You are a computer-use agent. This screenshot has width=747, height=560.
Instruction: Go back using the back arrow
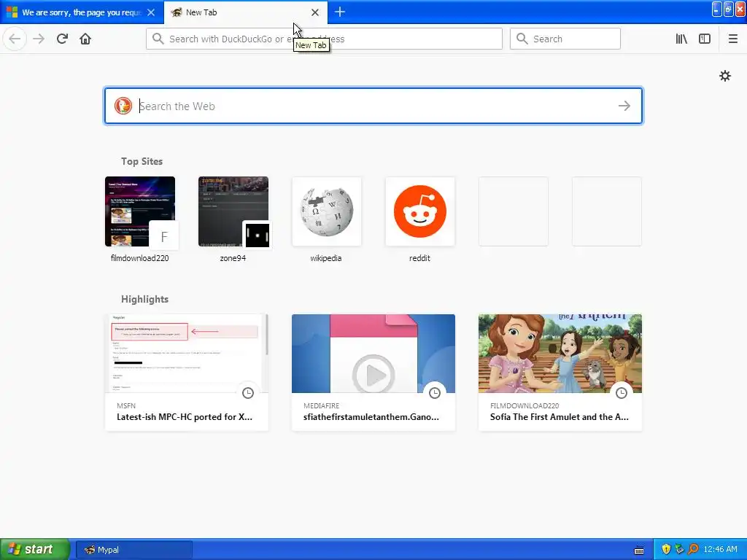point(15,39)
